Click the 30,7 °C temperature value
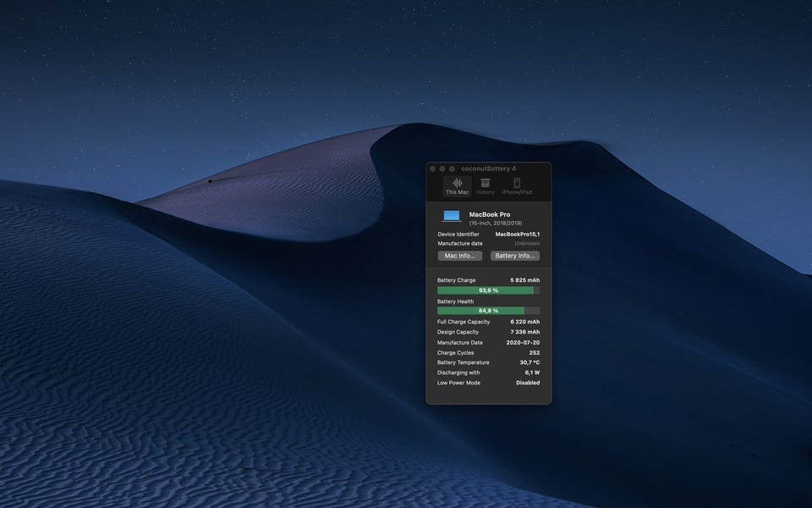 pos(529,362)
